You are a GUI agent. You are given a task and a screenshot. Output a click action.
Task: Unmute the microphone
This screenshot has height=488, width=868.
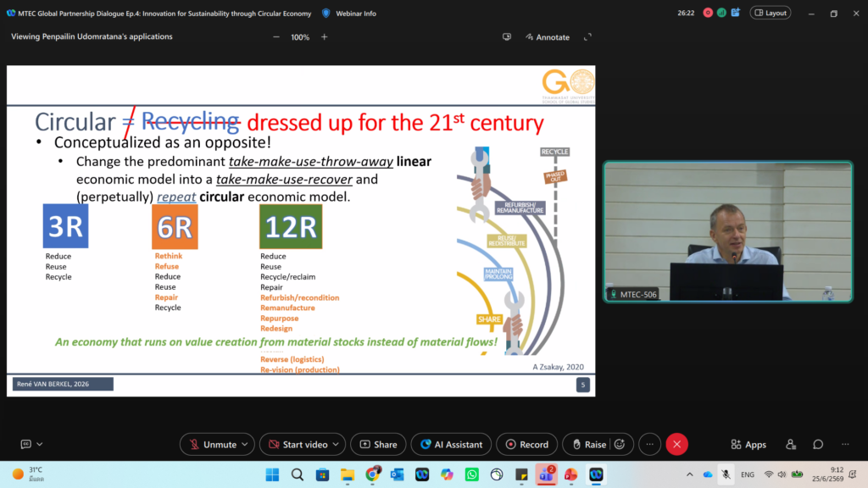(213, 444)
